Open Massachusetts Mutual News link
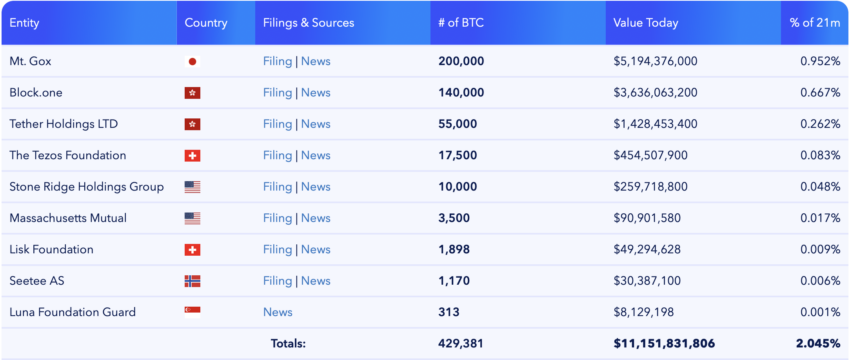 315,218
